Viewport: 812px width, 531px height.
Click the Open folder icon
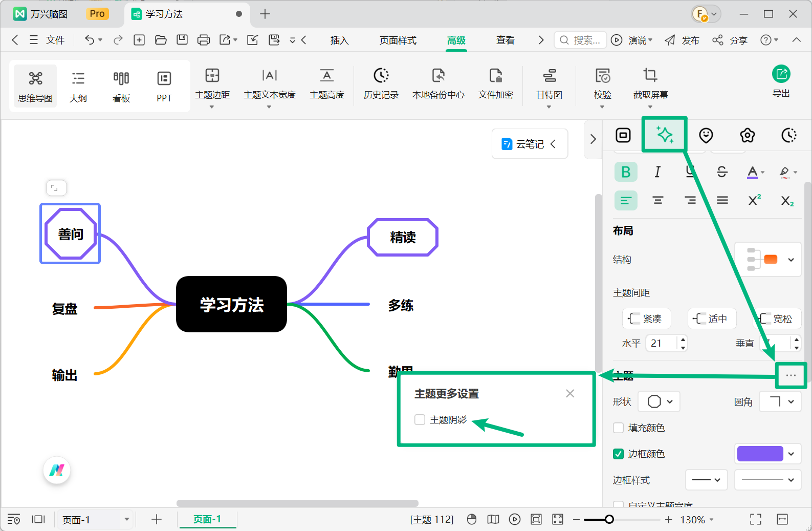pyautogui.click(x=161, y=40)
